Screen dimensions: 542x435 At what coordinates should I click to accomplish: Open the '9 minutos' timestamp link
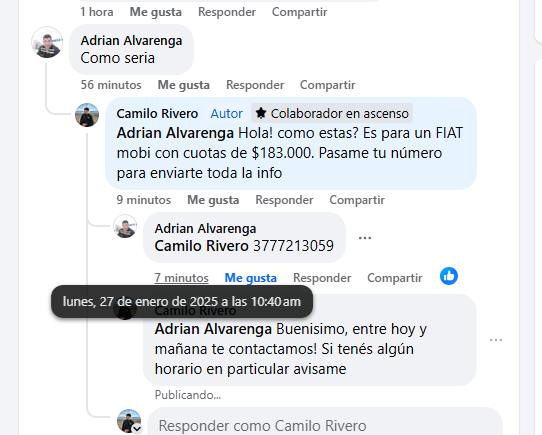pos(144,200)
